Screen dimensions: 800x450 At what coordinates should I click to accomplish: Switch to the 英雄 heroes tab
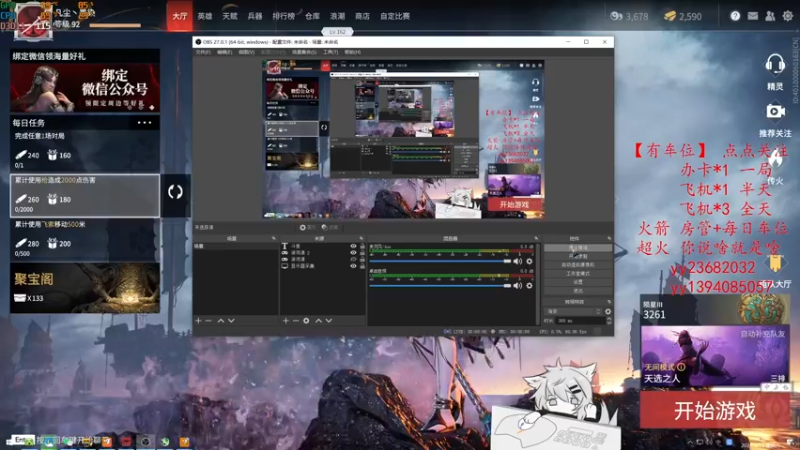205,16
